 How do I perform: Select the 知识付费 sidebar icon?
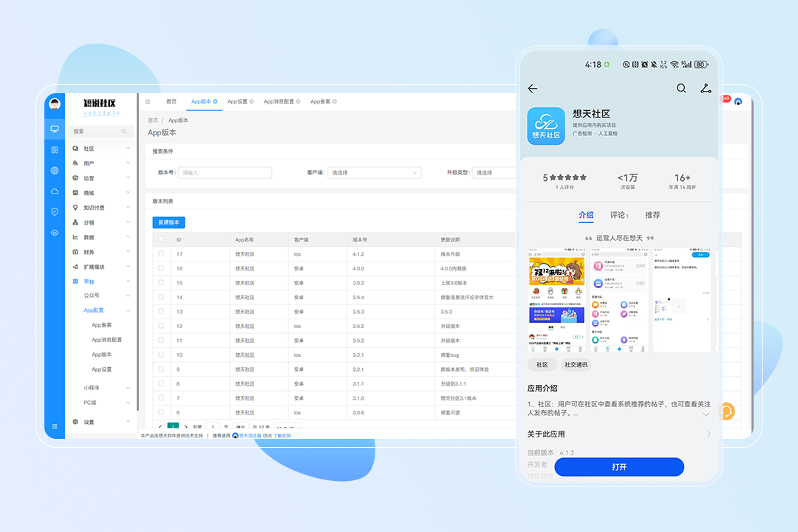pyautogui.click(x=89, y=208)
